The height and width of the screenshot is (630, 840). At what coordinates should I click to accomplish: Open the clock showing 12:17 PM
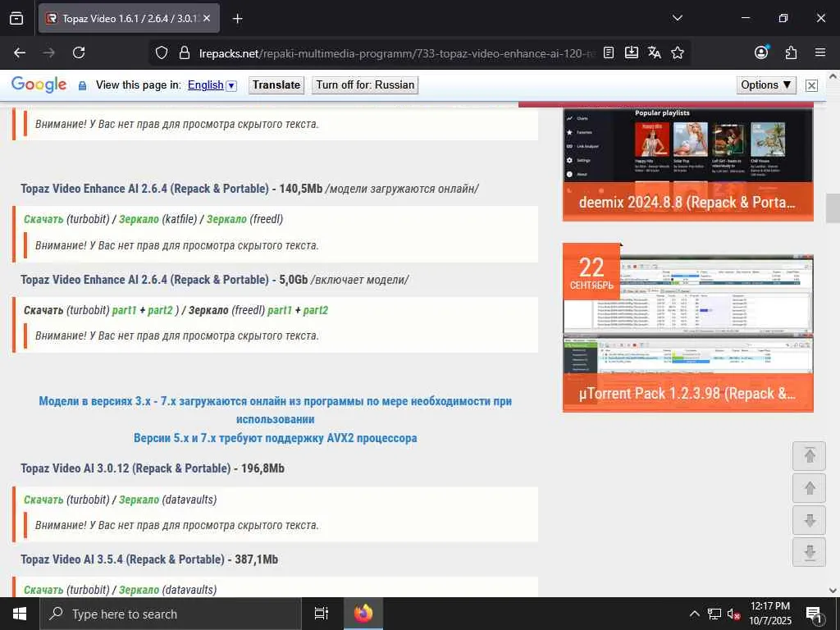click(x=769, y=614)
